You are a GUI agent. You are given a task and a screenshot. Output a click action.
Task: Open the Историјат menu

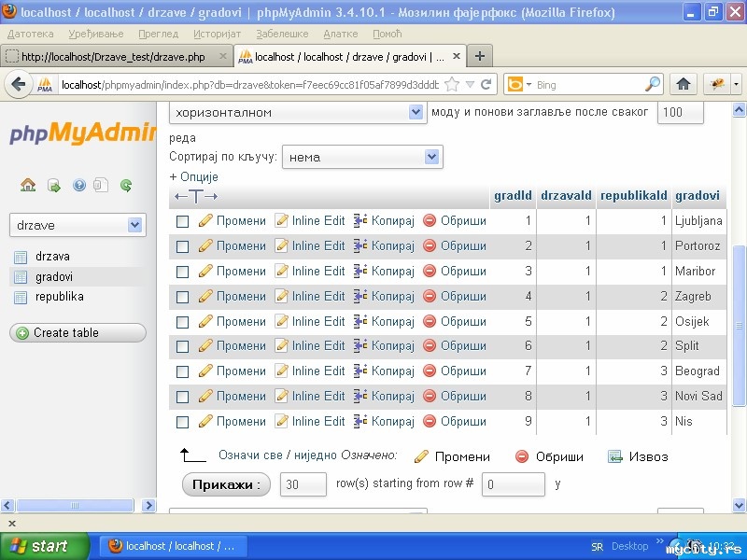pyautogui.click(x=218, y=34)
